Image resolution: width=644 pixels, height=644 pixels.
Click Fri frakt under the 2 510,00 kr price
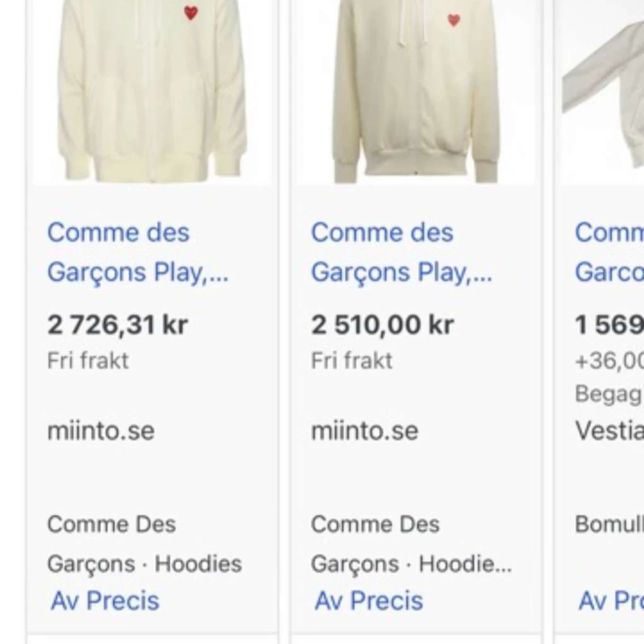(x=351, y=361)
